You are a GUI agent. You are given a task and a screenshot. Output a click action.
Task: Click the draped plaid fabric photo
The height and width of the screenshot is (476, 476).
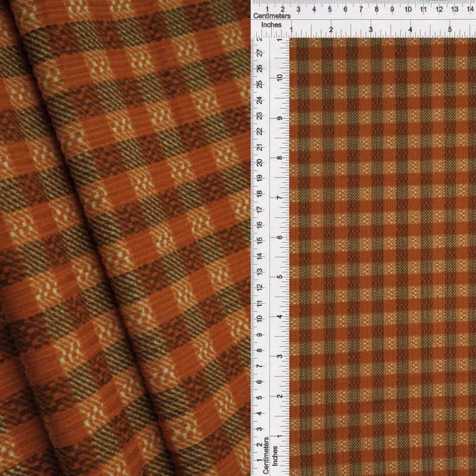pyautogui.click(x=126, y=238)
